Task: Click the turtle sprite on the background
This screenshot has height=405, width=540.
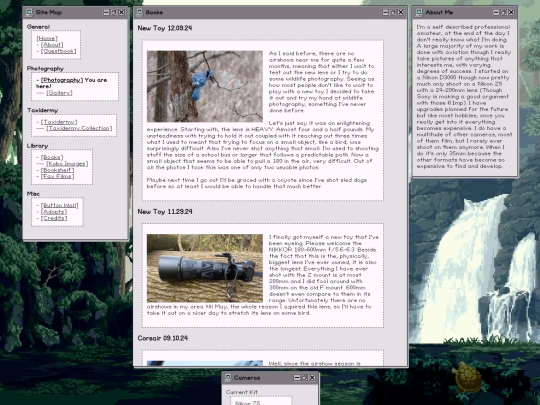Action: [467, 377]
